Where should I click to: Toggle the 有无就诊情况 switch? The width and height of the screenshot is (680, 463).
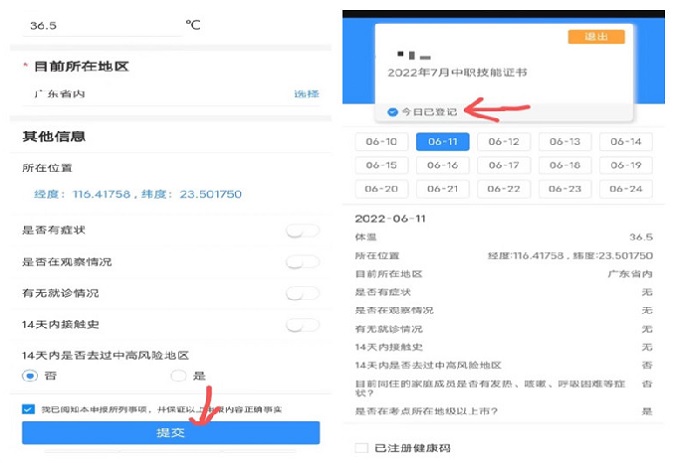click(303, 293)
